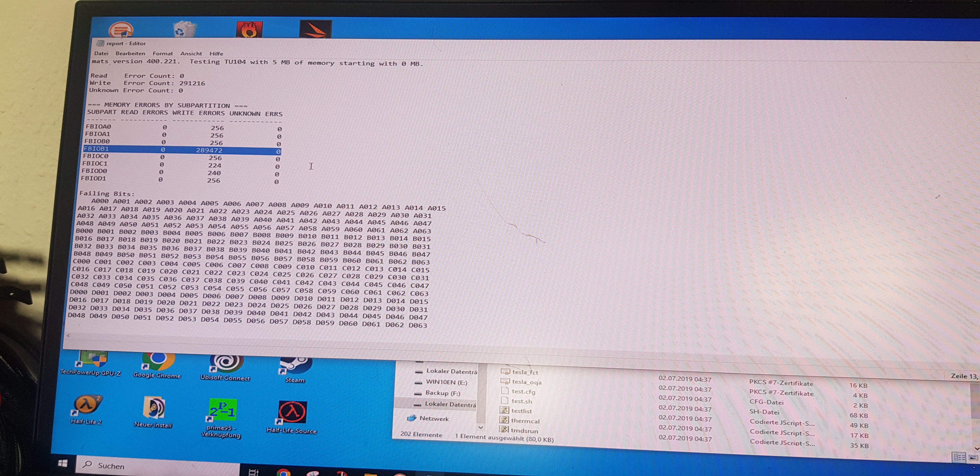Viewport: 980px width, 476px height.
Task: Open the Datei menu in Editor
Action: pyautogui.click(x=101, y=53)
